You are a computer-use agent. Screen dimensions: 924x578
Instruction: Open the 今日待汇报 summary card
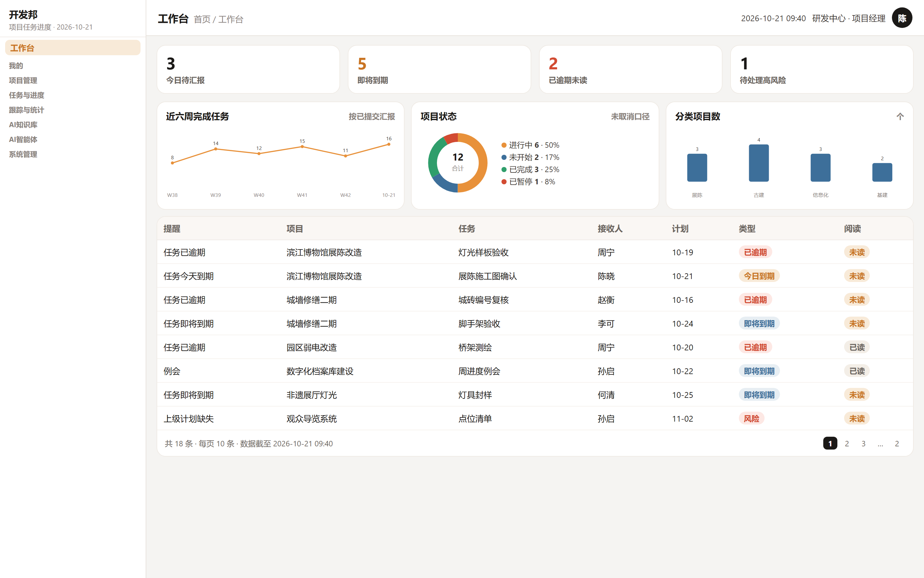pyautogui.click(x=248, y=69)
